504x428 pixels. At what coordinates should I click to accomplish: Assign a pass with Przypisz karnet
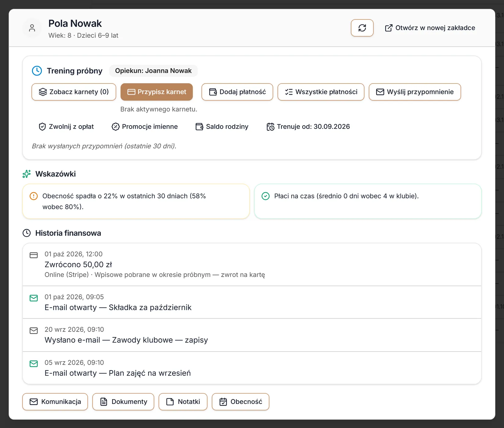pyautogui.click(x=157, y=92)
